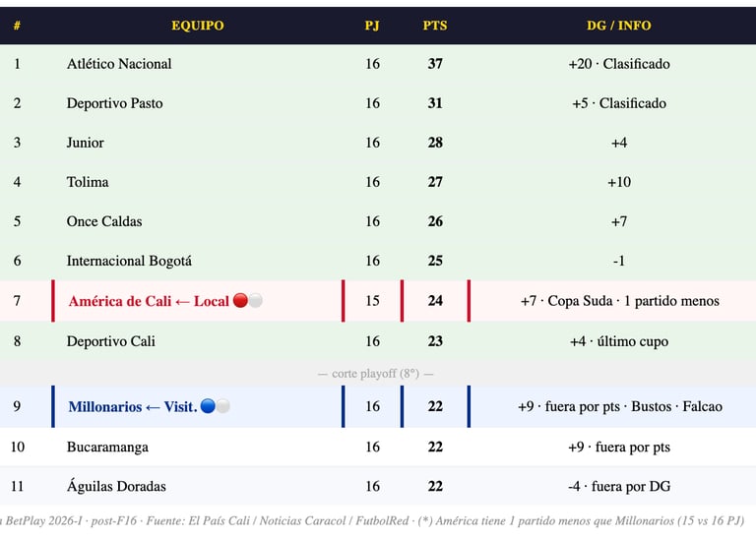Select the Atlético Nacional team name
This screenshot has height=539, width=756.
pos(118,64)
